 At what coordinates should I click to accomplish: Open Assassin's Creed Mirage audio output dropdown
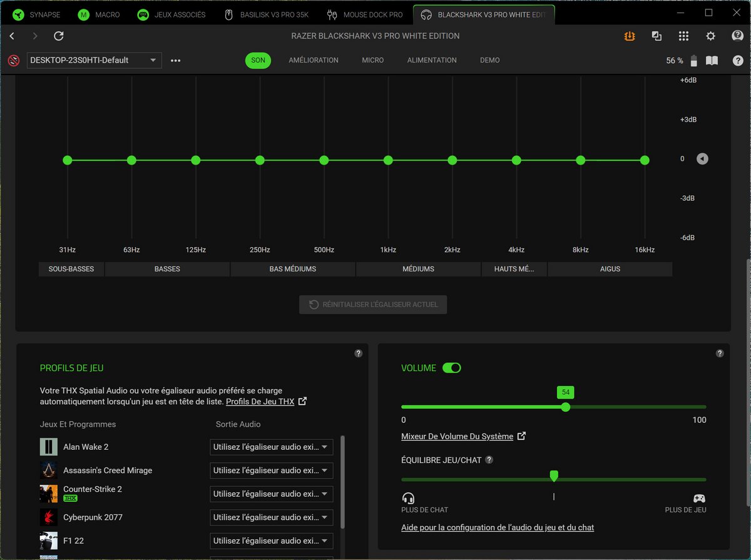(x=272, y=471)
